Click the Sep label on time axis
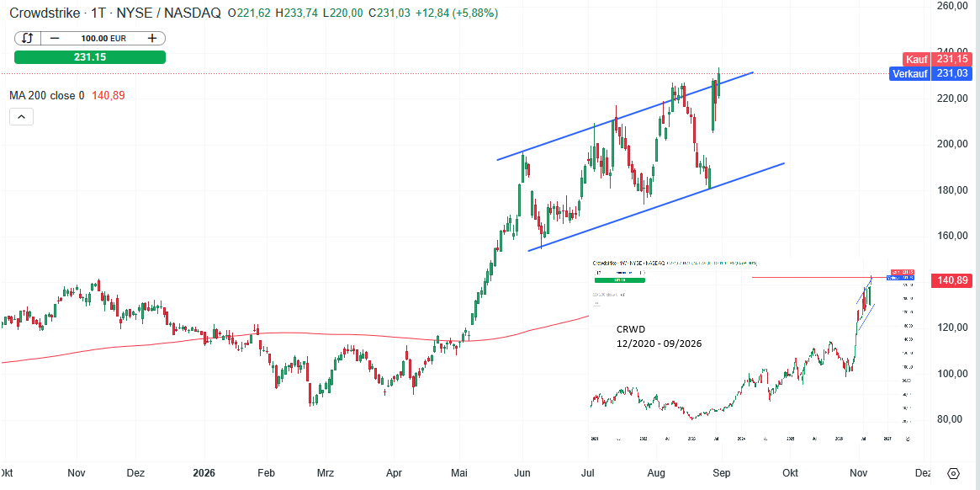Screen dimensions: 980x490 (722, 472)
